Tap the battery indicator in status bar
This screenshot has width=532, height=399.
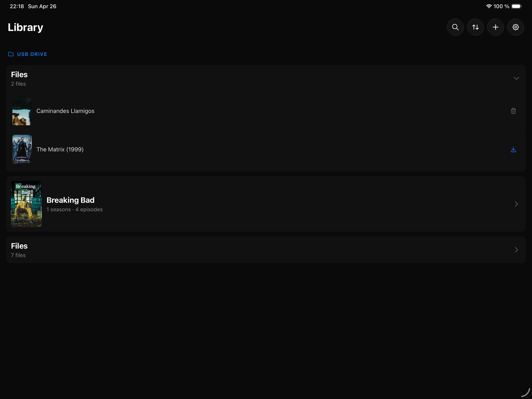pos(516,6)
